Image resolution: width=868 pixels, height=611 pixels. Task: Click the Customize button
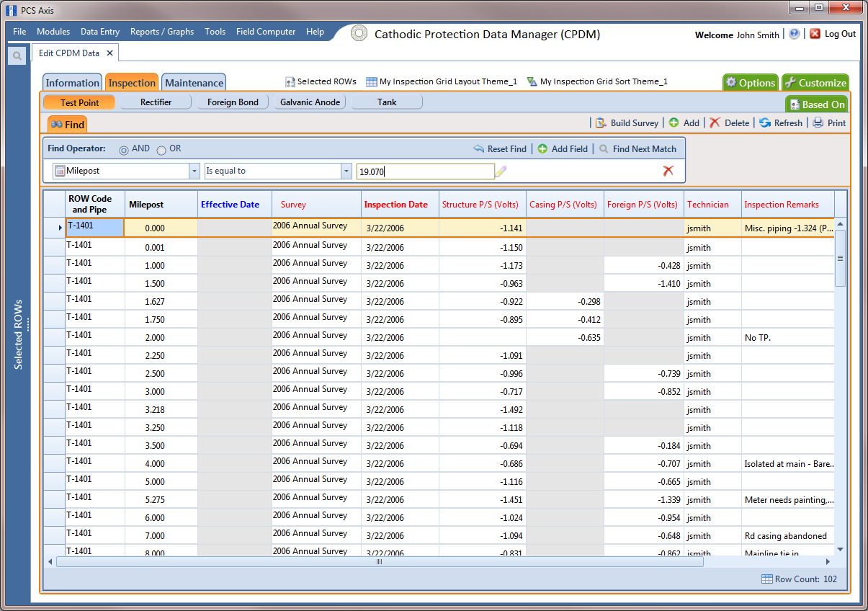coord(815,82)
